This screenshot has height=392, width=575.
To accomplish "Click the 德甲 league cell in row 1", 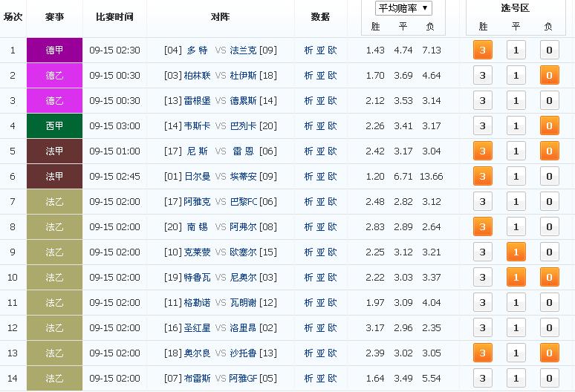I will pos(54,50).
